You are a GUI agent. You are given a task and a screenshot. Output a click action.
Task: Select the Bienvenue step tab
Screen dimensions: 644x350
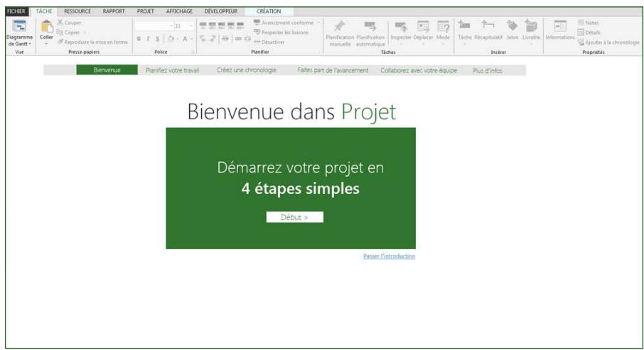(107, 70)
